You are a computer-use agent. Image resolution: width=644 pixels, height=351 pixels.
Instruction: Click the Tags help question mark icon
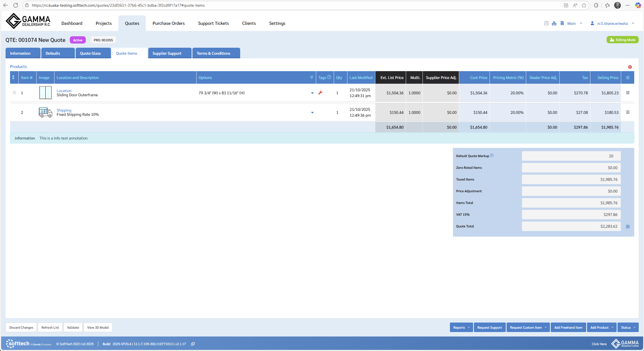[329, 77]
